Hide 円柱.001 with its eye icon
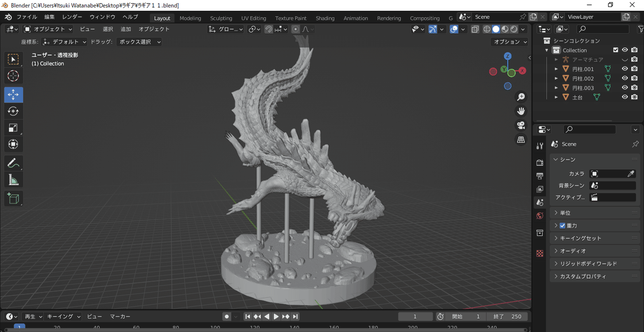 pos(625,69)
